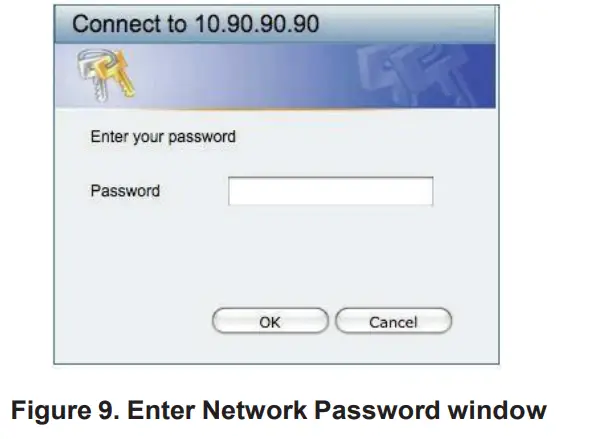Click the Enter Network Password window caption
The height and width of the screenshot is (439, 601).
click(337, 410)
